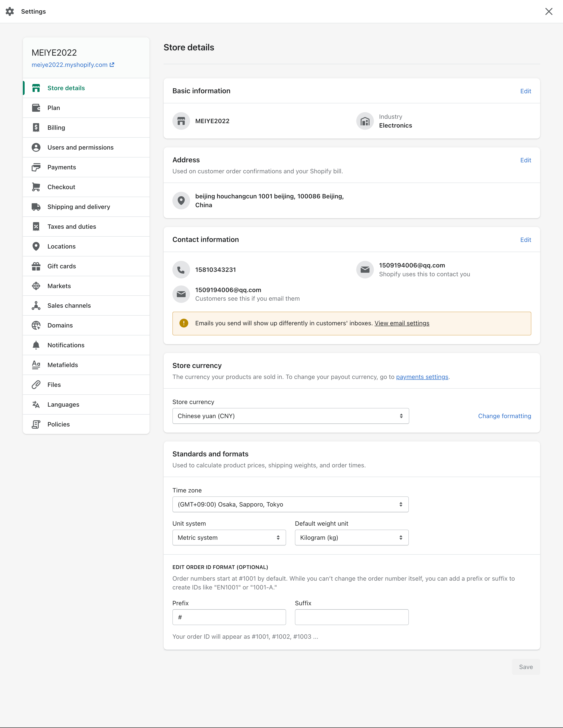Click the Files paperclip icon
This screenshot has width=563, height=728.
[36, 385]
